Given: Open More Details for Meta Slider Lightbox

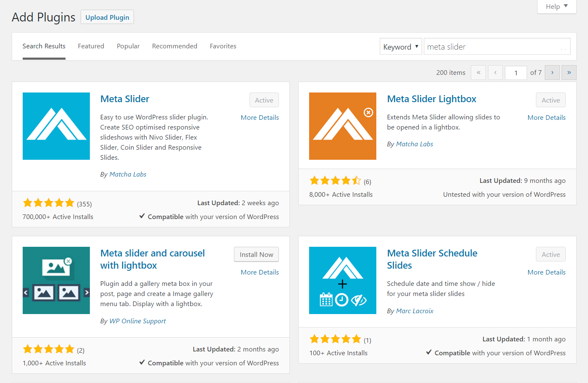Looking at the screenshot, I should point(546,118).
